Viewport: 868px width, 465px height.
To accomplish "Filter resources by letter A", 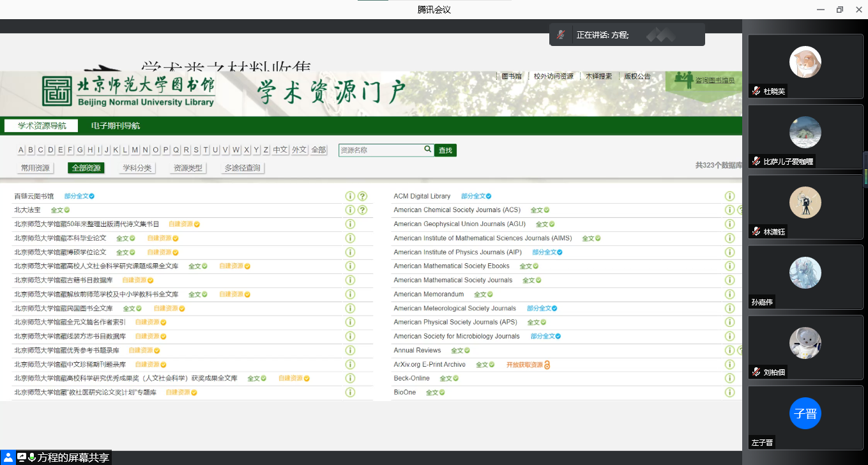I will tap(21, 150).
